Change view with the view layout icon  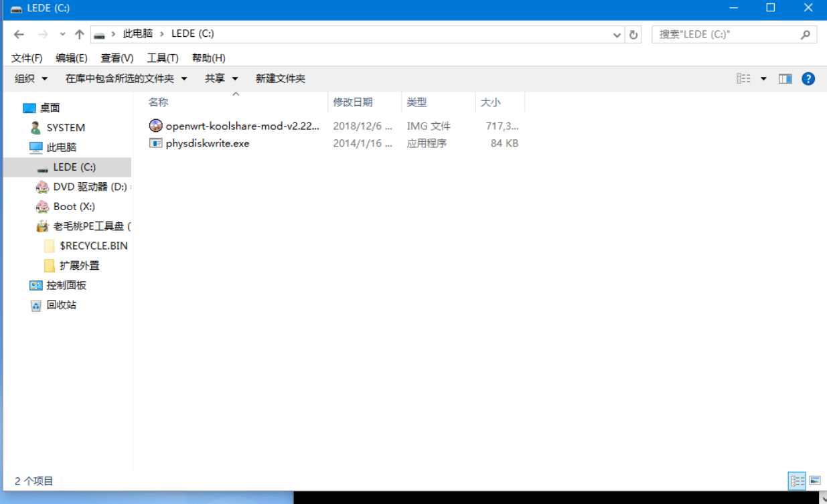[743, 79]
